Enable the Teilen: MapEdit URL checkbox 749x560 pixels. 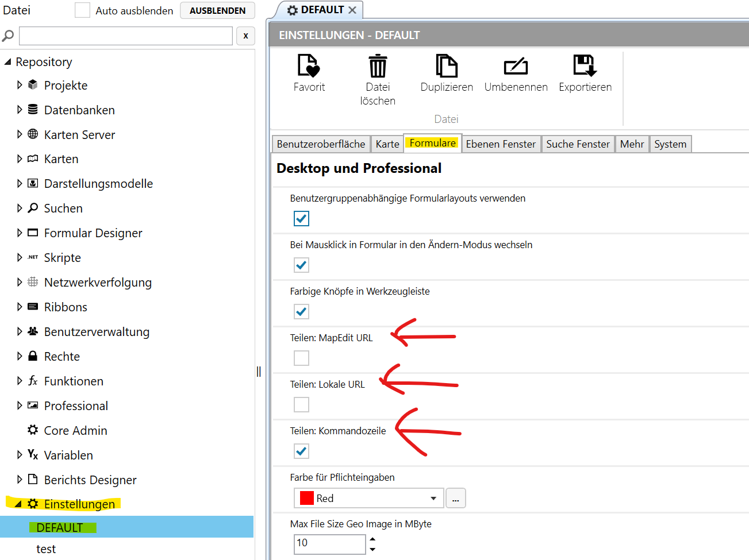pyautogui.click(x=301, y=358)
